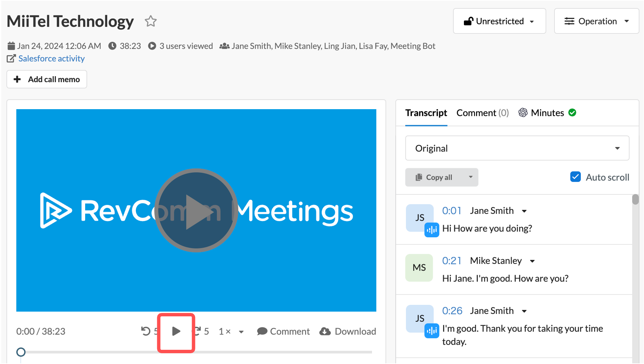Click the participants group icon
Screen dimensions: 644x364
click(224, 46)
